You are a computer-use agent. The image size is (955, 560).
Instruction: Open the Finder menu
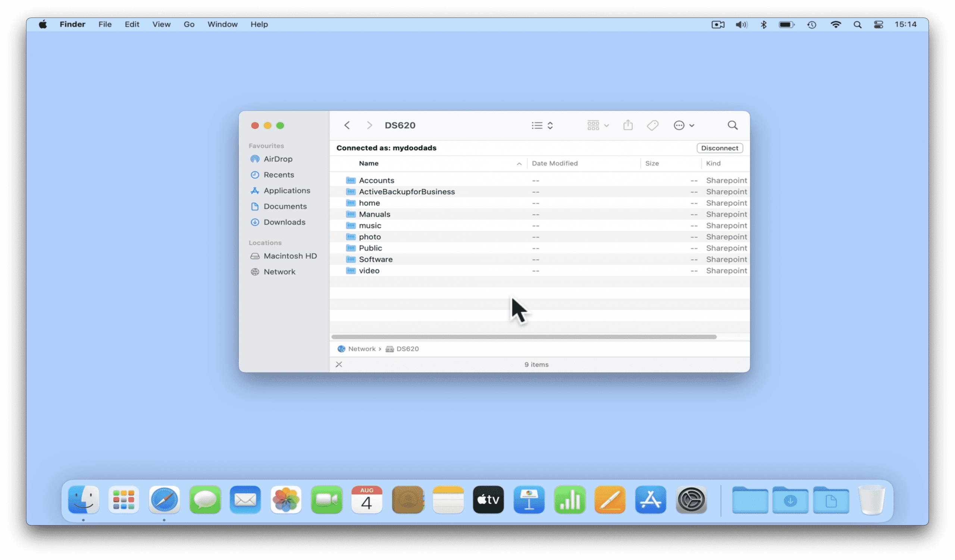point(72,24)
